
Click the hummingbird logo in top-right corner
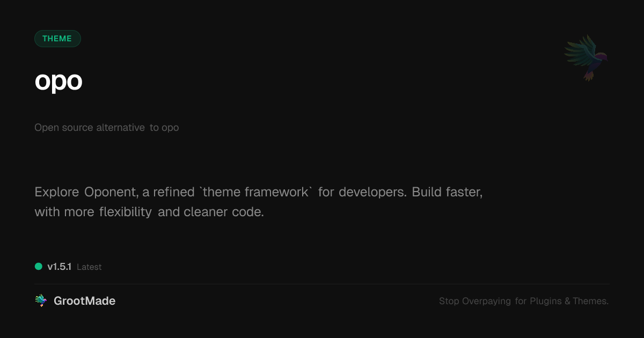pyautogui.click(x=586, y=57)
